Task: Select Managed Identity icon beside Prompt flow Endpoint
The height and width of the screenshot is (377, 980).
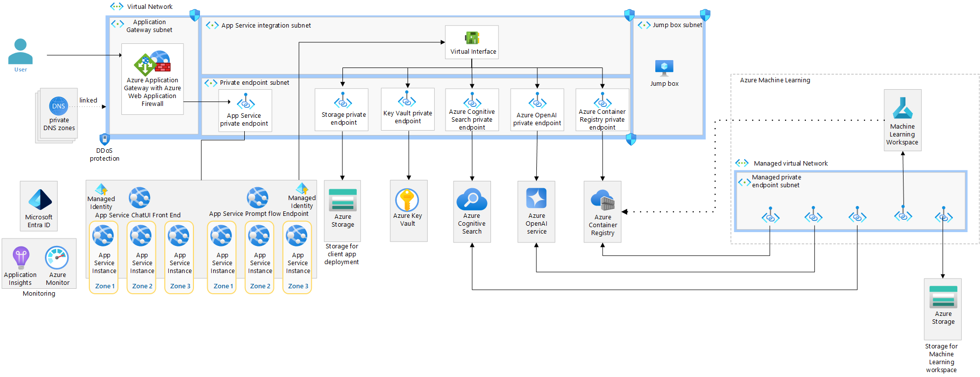Action: 302,188
